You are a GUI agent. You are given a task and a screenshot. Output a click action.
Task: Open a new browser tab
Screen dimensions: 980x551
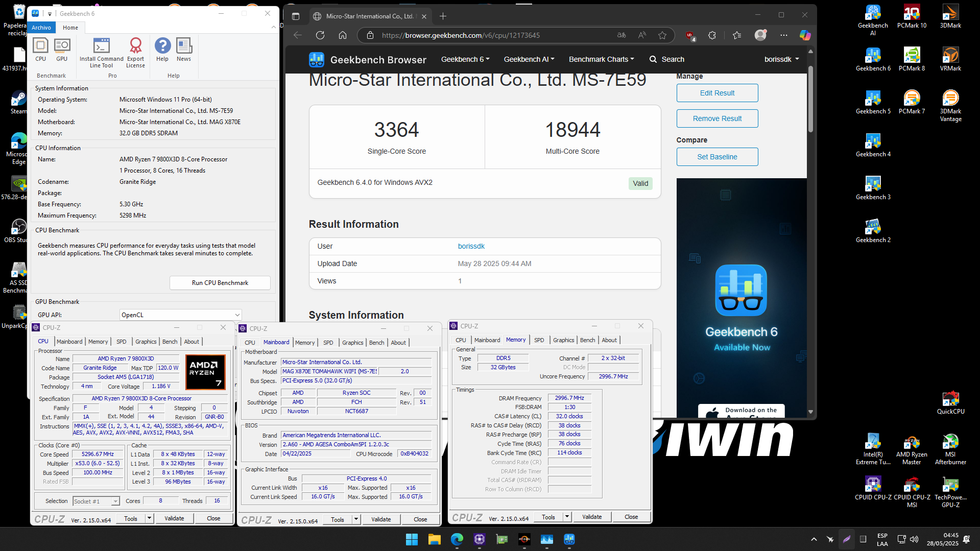(443, 16)
